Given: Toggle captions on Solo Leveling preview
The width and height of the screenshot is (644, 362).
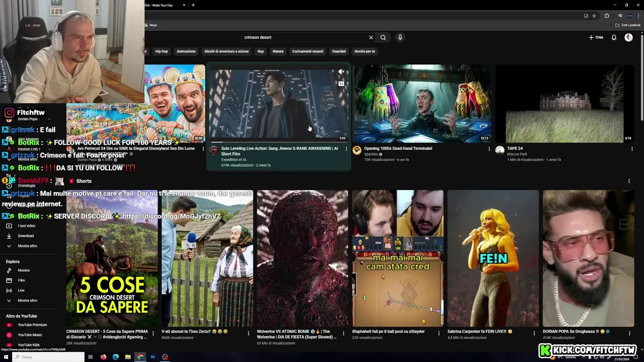Looking at the screenshot, I should click(341, 83).
